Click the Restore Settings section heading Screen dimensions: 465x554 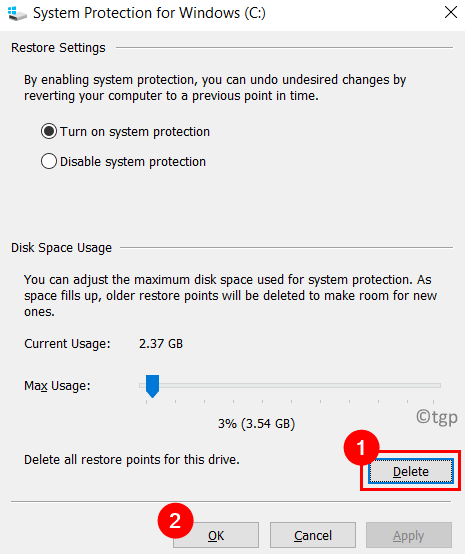(x=58, y=48)
